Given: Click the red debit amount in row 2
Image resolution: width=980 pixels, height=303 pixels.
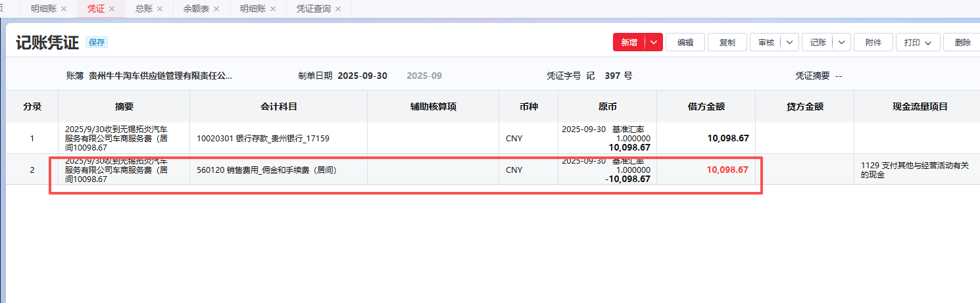Looking at the screenshot, I should (727, 170).
